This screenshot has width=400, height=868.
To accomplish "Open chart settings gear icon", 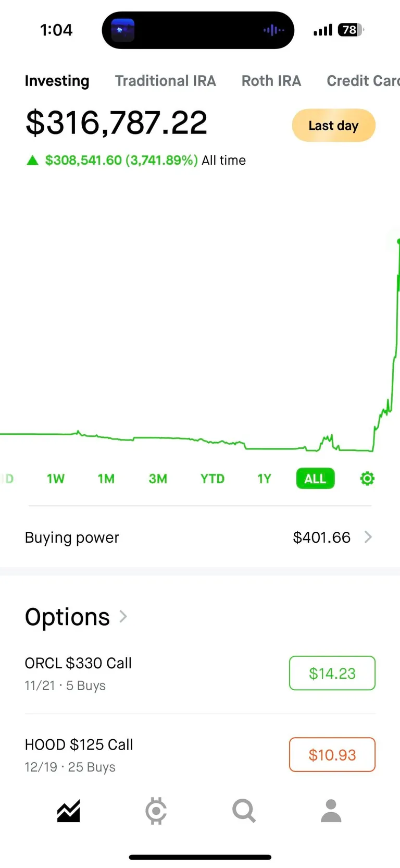I will [x=367, y=479].
